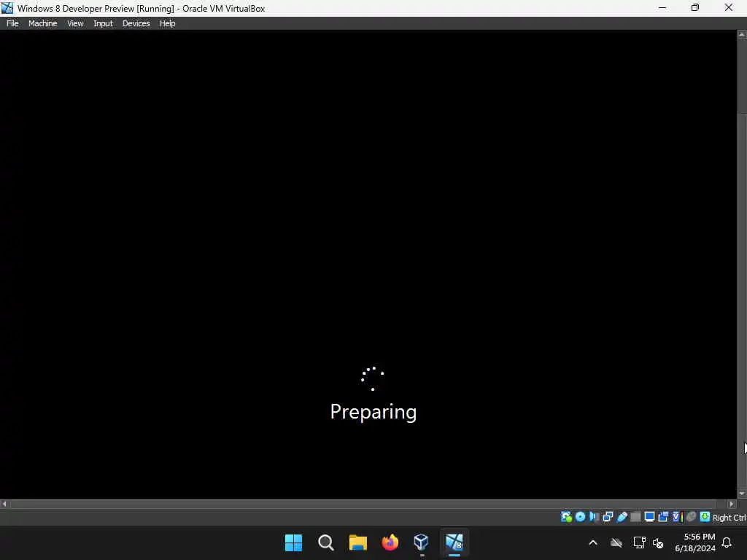Image resolution: width=747 pixels, height=560 pixels.
Task: Open the notifications bell
Action: click(x=727, y=542)
